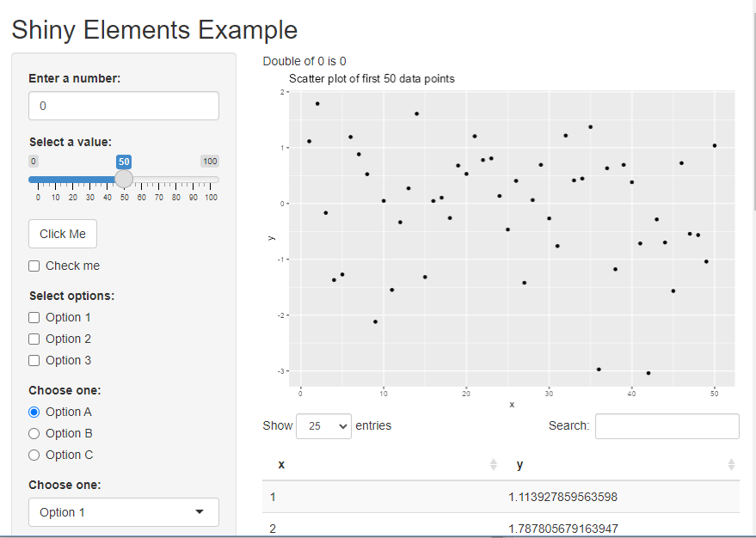Toggle the Option 3 checkbox

(34, 360)
